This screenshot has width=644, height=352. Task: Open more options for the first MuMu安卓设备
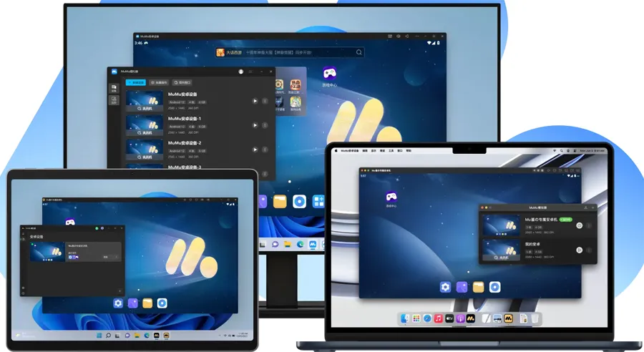point(265,102)
